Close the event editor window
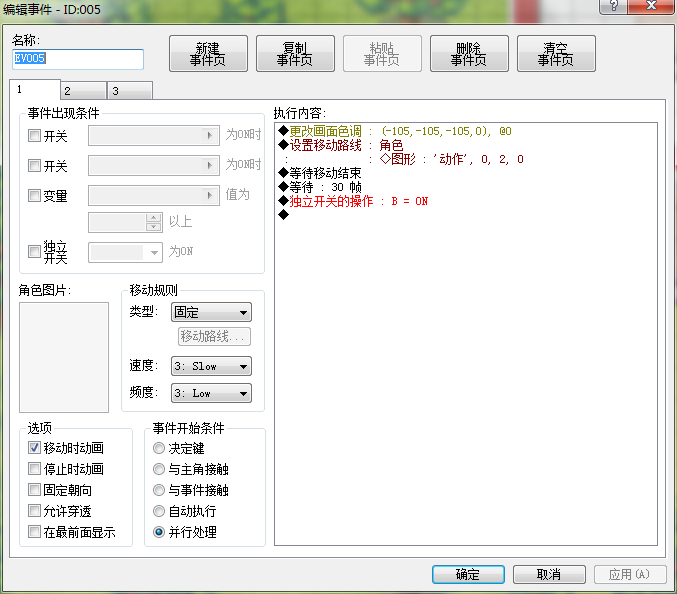Screen dimensions: 677x594 [x=652, y=6]
